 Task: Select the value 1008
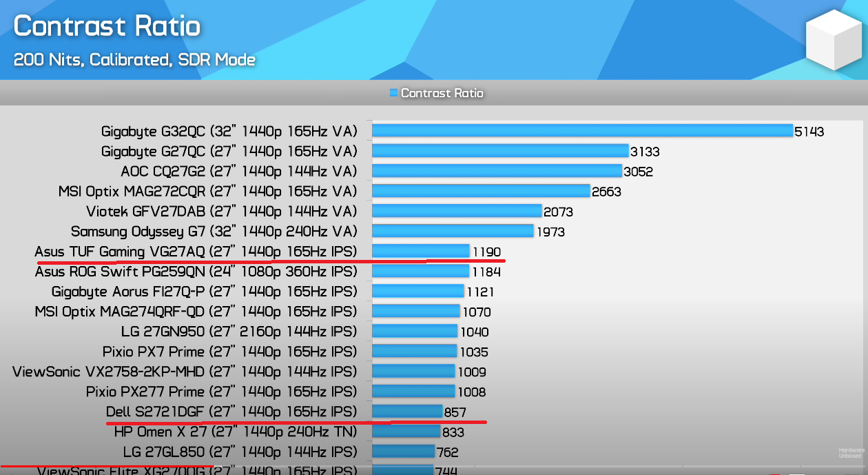[x=471, y=392]
